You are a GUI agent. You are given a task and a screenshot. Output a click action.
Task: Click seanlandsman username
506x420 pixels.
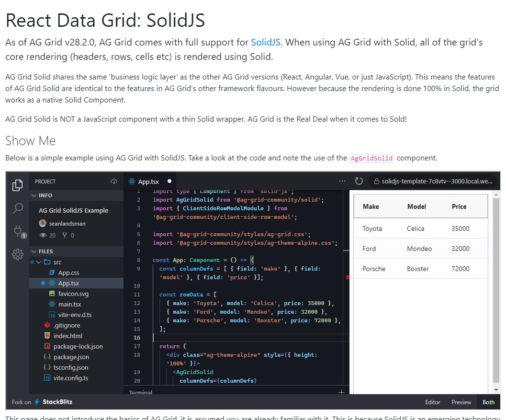tap(67, 223)
